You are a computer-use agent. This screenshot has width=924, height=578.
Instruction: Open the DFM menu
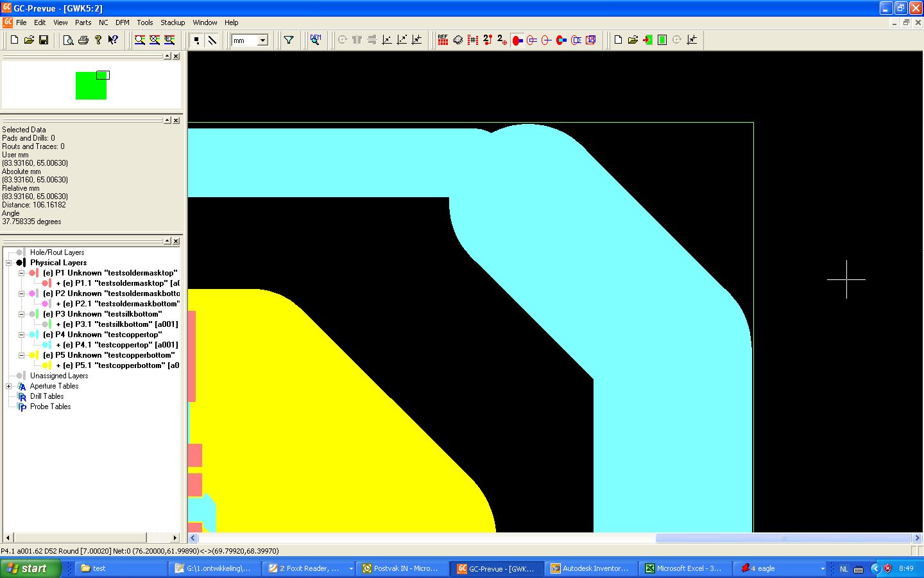pyautogui.click(x=122, y=22)
